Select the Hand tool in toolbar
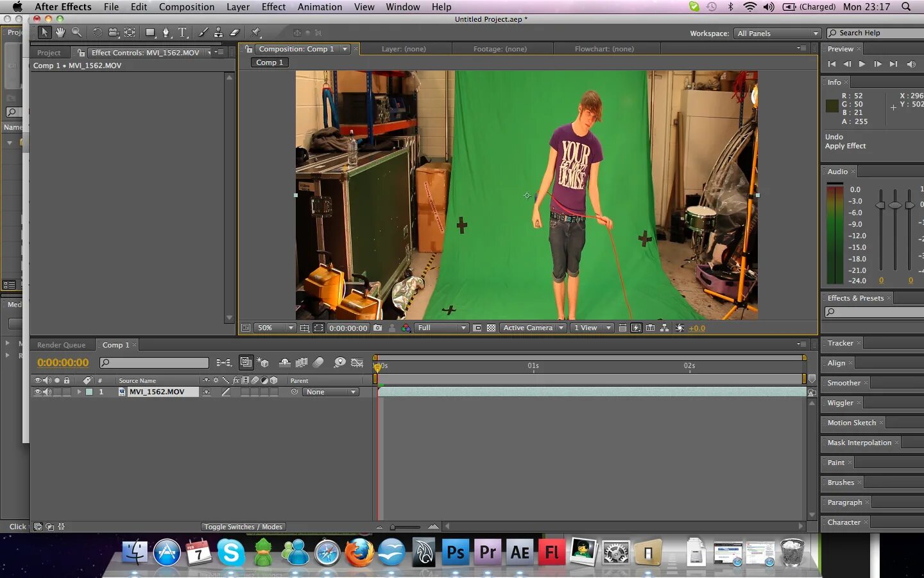The image size is (924, 578). [60, 32]
